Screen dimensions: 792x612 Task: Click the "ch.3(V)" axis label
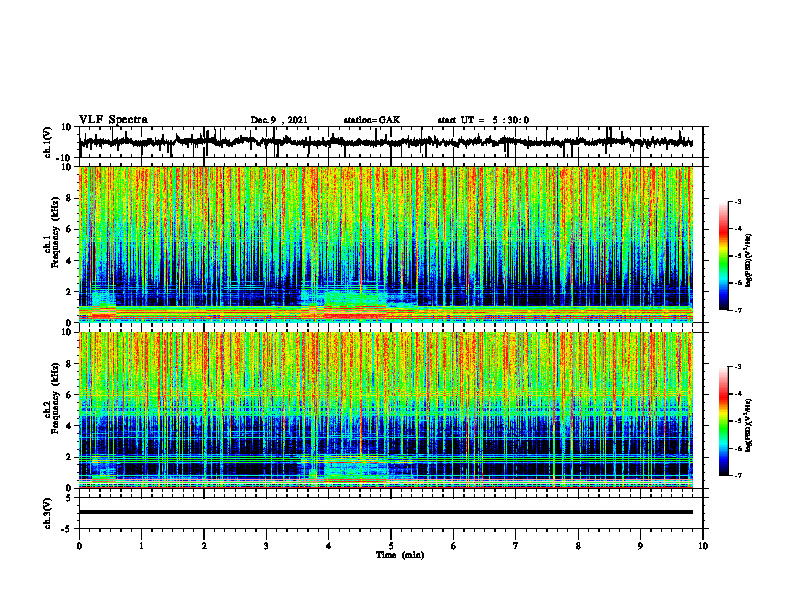click(x=48, y=514)
